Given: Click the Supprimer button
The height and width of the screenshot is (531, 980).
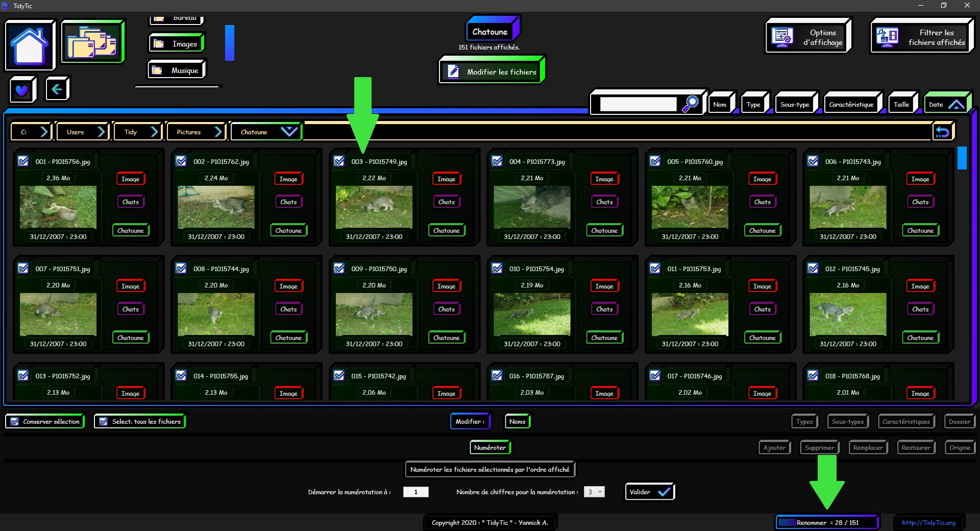Looking at the screenshot, I should pos(820,448).
